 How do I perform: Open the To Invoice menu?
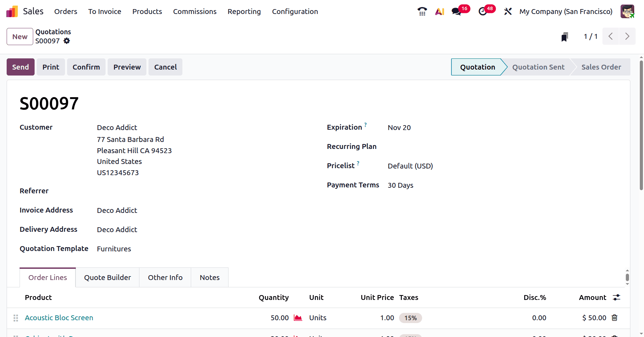(x=105, y=12)
